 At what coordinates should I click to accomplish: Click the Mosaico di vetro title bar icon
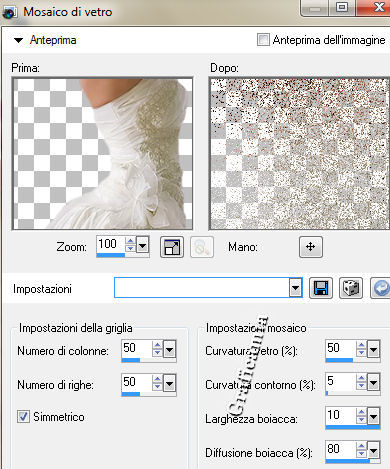pos(10,12)
